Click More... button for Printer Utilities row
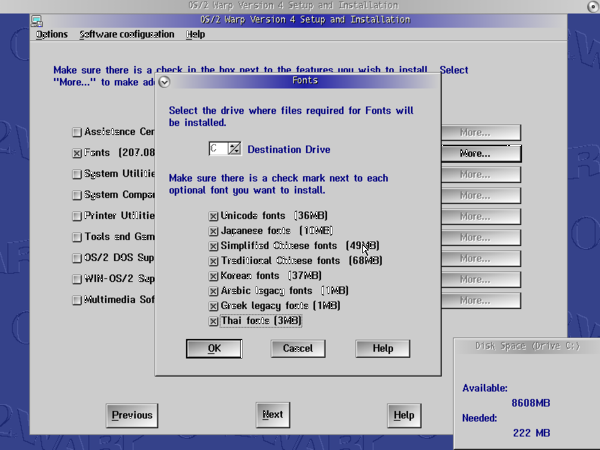600x450 pixels. pyautogui.click(x=481, y=217)
